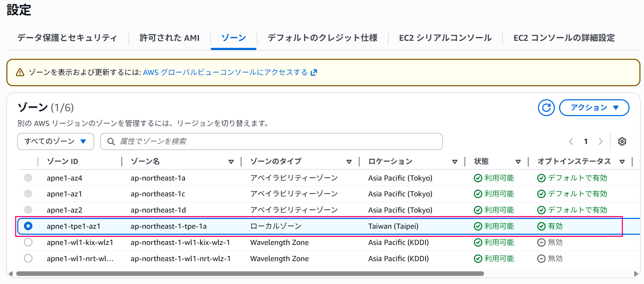
Task: Click ap-northeast-1-tpe-1a zone name
Action: coord(169,226)
